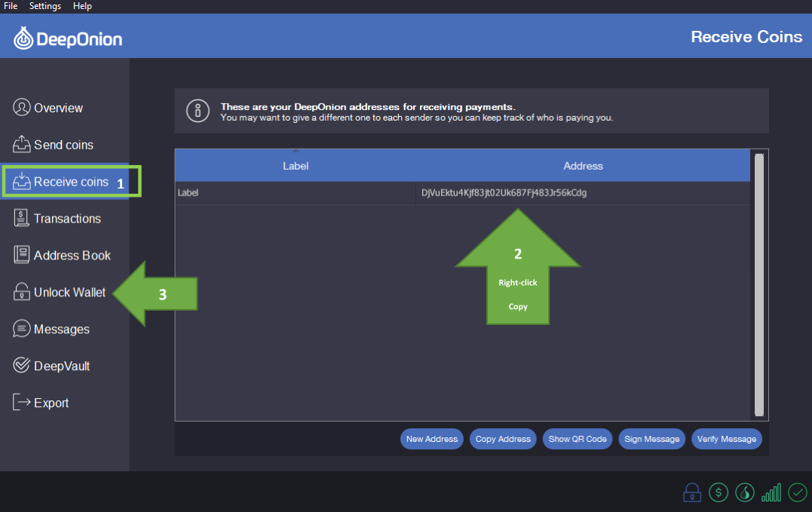Click the onion Tor icon in status bar
Viewport: 812px width, 512px height.
[x=745, y=492]
